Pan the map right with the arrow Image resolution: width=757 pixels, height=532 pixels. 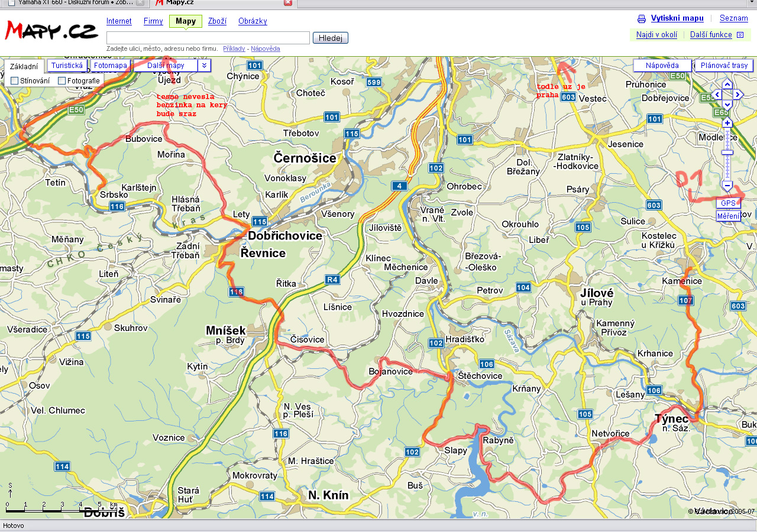click(x=738, y=95)
